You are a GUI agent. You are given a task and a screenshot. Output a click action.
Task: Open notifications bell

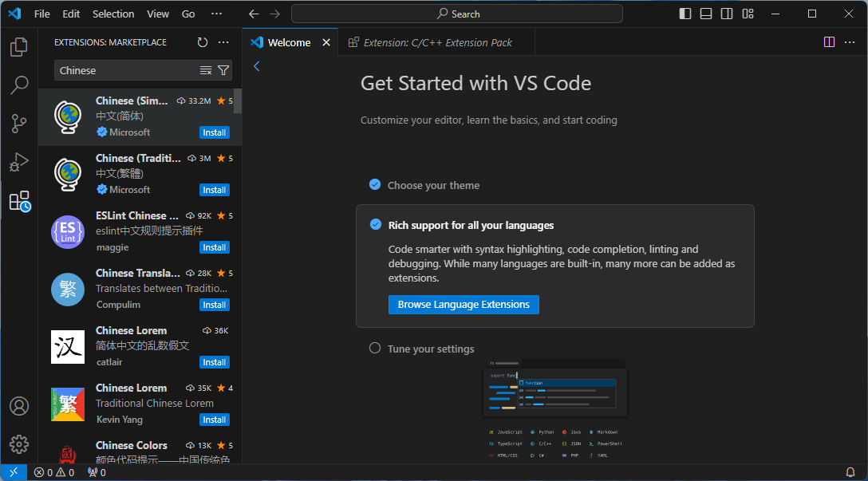850,472
